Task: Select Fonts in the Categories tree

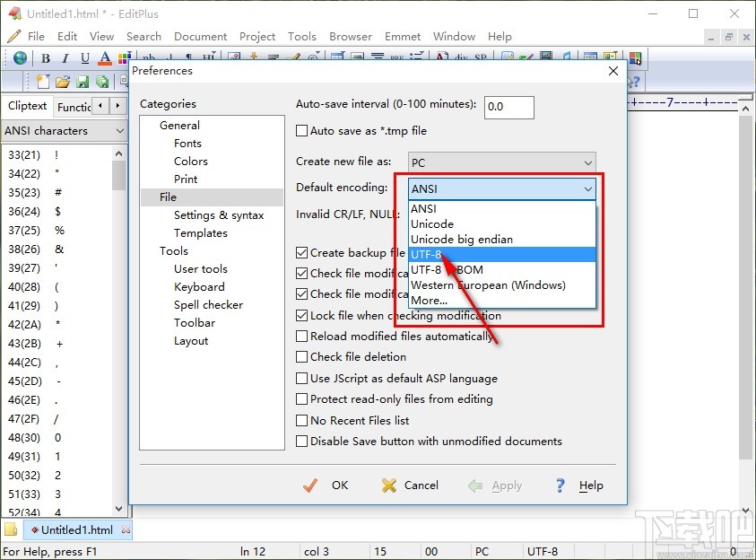Action: (187, 144)
